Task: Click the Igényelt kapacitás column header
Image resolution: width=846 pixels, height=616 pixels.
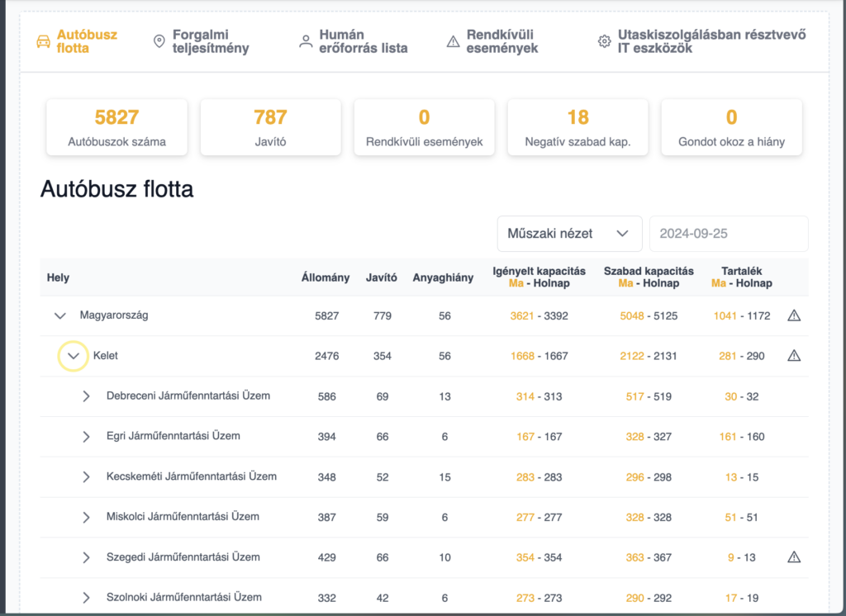Action: pos(539,277)
